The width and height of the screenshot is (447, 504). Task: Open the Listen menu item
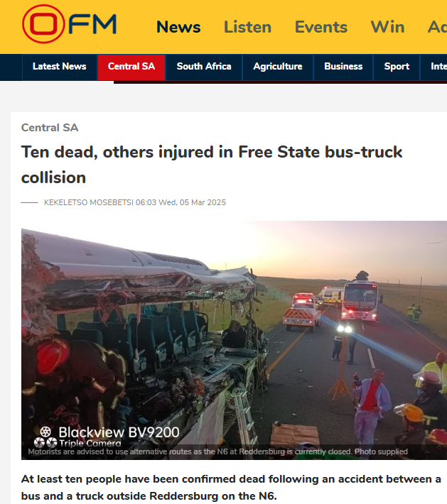[247, 27]
